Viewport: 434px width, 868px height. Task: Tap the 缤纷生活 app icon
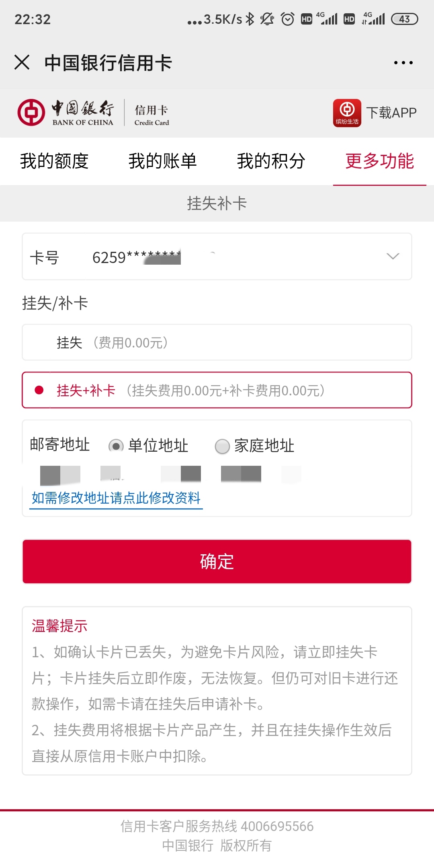point(347,113)
